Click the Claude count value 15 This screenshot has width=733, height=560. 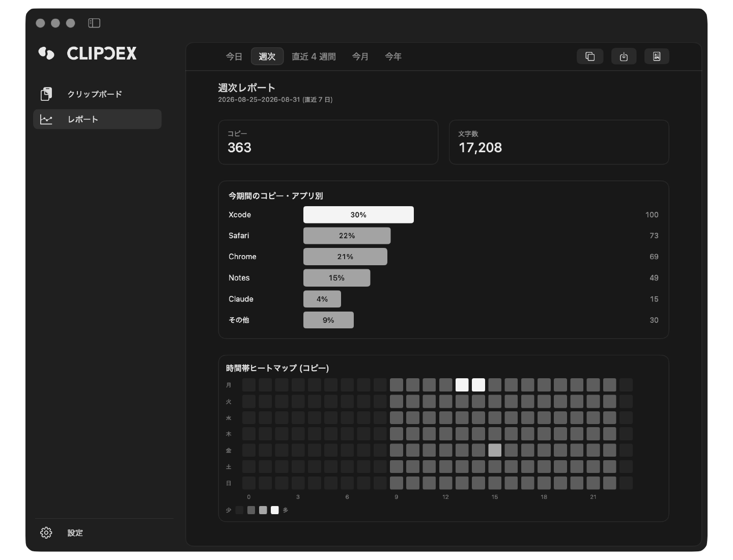[x=654, y=299]
